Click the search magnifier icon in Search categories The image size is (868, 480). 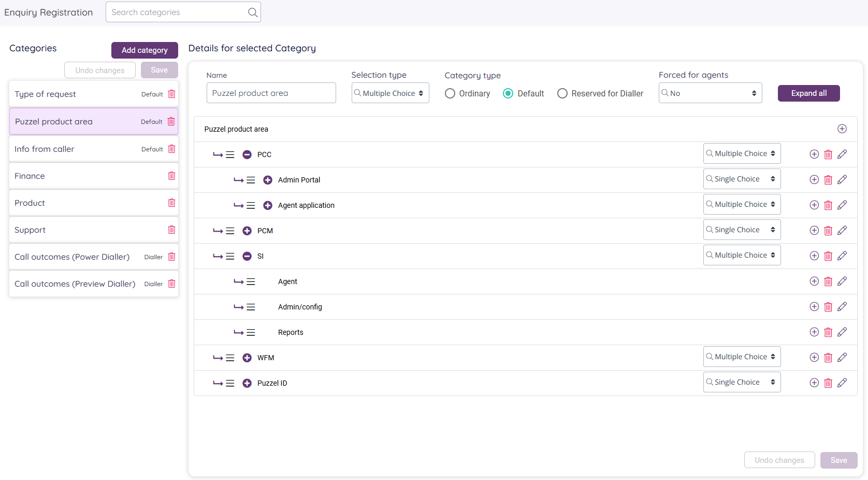pyautogui.click(x=253, y=12)
